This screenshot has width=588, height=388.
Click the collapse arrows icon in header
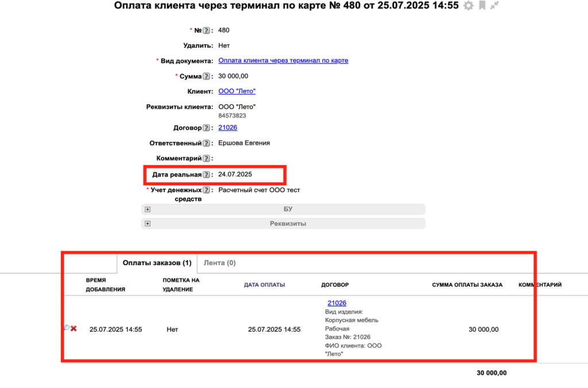(x=494, y=6)
